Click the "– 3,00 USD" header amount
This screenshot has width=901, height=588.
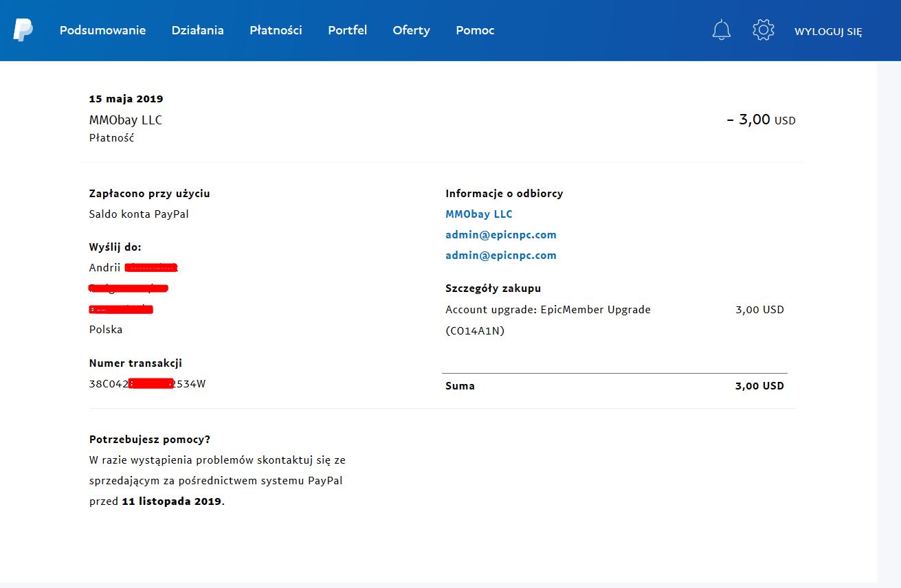click(x=761, y=120)
